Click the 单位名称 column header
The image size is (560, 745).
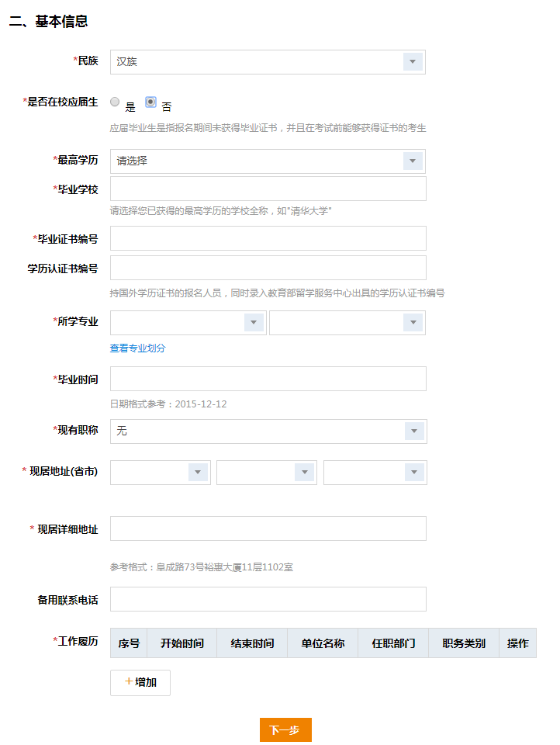[323, 643]
